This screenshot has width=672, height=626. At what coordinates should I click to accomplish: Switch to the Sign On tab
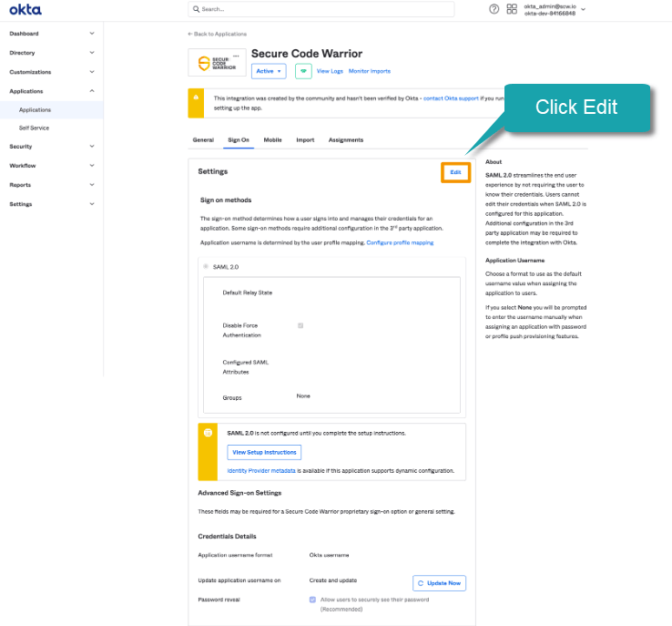coord(239,139)
